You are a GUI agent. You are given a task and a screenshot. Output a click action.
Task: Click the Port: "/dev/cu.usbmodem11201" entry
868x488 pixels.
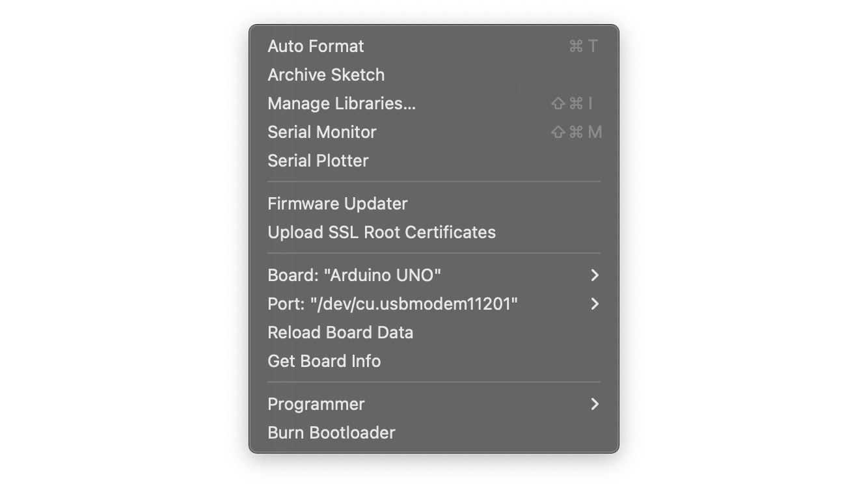point(392,304)
